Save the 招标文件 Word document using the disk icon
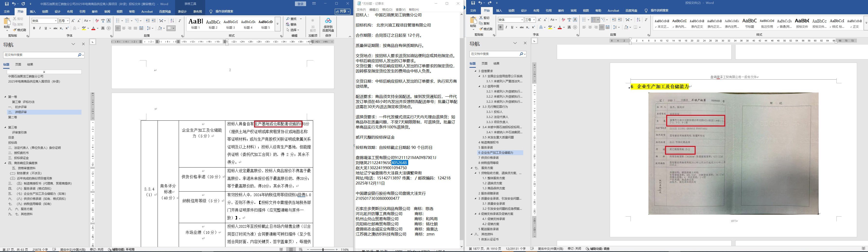This screenshot has height=252, width=868. [x=7, y=4]
